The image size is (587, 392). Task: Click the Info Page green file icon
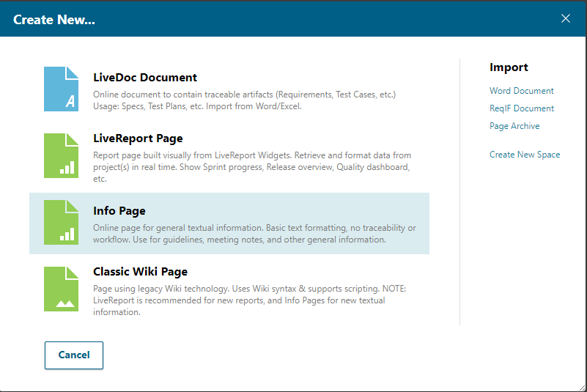coord(61,222)
